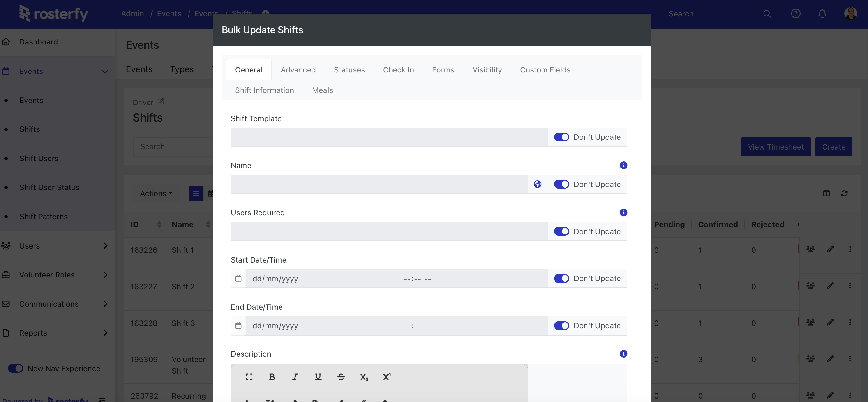Open the users icon for shift 163226
868x402 pixels.
(x=810, y=249)
